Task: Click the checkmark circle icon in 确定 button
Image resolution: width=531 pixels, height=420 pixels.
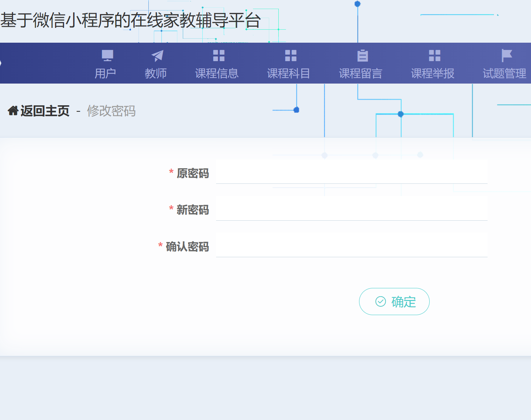Action: tap(380, 301)
